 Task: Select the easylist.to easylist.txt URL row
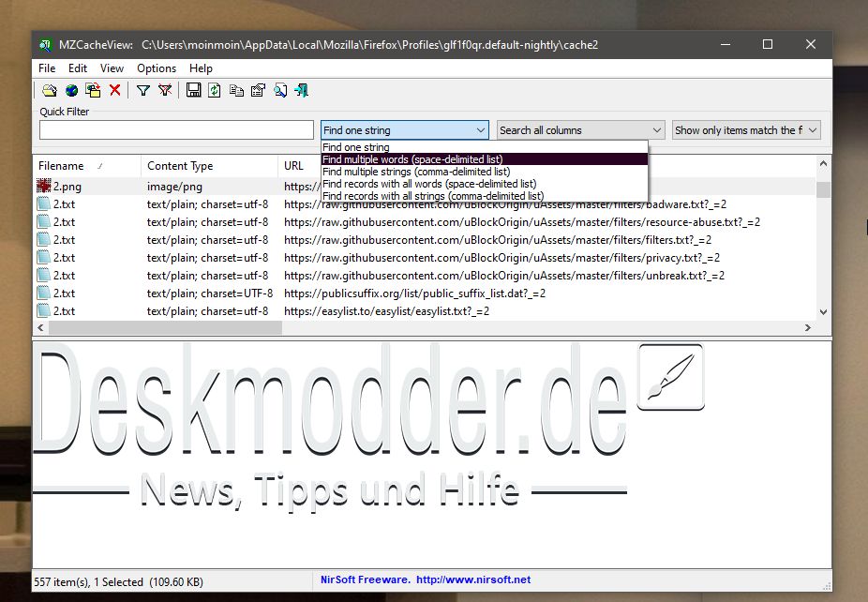click(x=386, y=310)
